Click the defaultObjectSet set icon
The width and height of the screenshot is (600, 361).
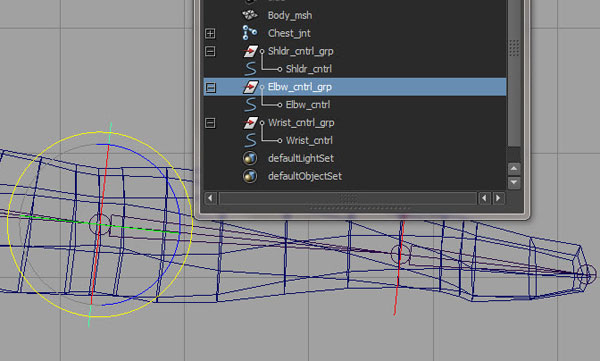250,176
